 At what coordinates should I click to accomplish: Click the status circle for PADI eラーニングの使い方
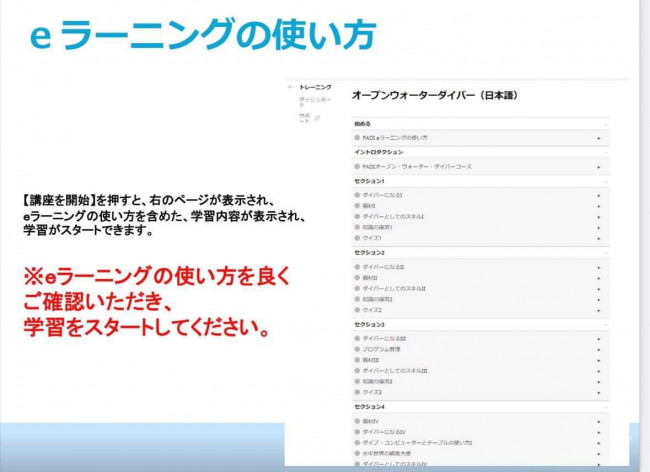point(357,137)
